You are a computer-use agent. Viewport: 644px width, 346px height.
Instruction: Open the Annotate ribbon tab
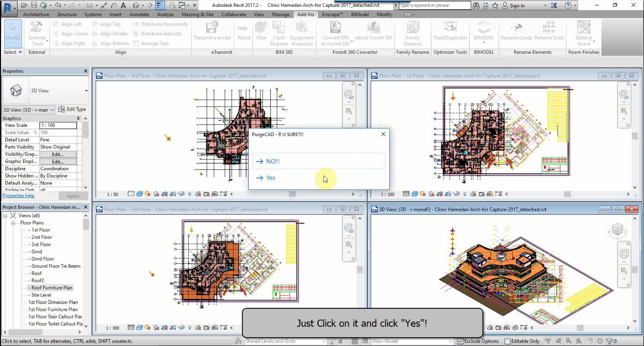pos(139,14)
